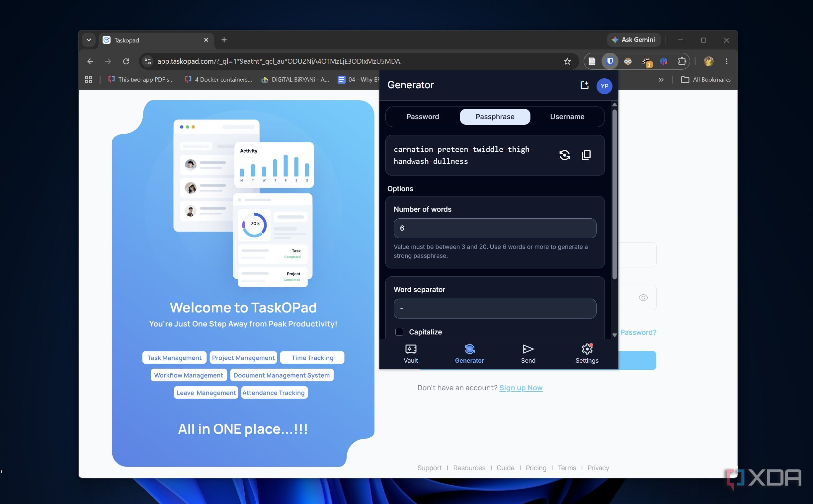This screenshot has width=813, height=504.
Task: Open the Pricing footer link
Action: (x=536, y=468)
